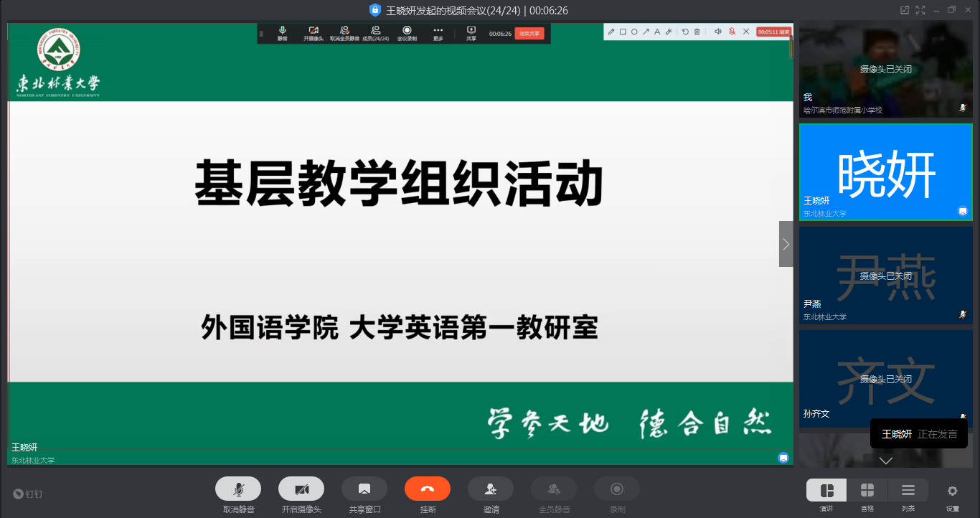The height and width of the screenshot is (518, 980).
Task: Toggle speaker audio in annotation toolbar
Action: (x=718, y=32)
